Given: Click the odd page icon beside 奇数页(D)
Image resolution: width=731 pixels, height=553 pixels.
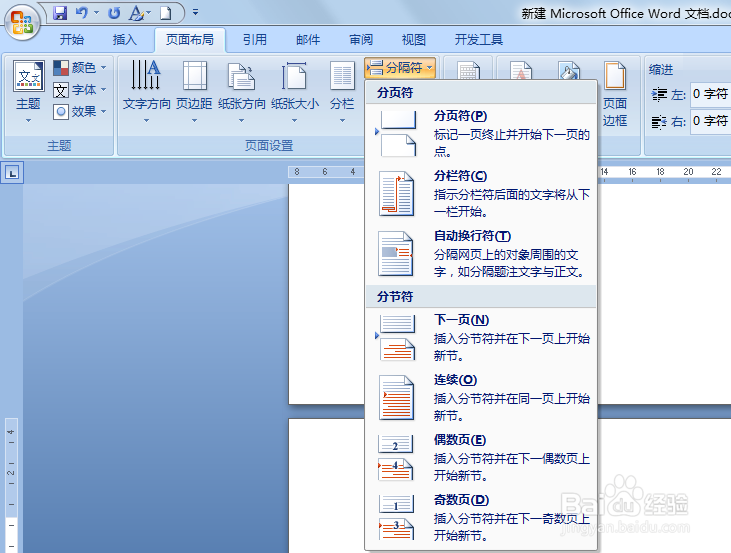Looking at the screenshot, I should (396, 518).
